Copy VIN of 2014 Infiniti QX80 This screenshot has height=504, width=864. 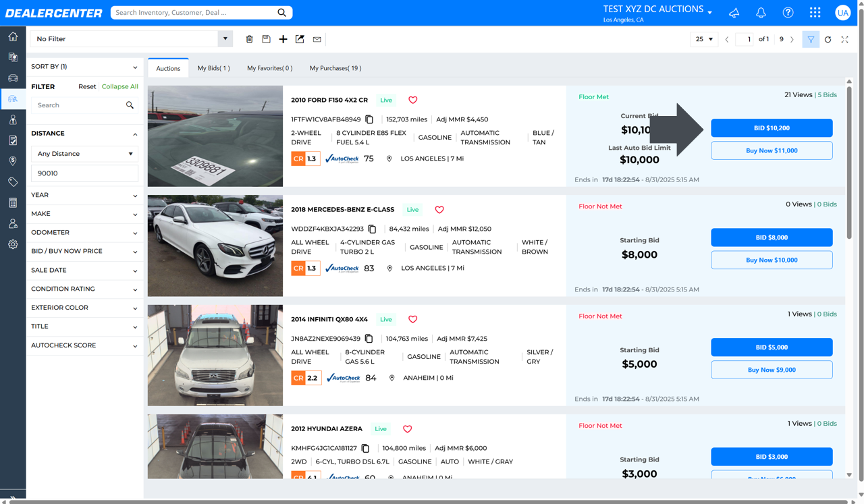pyautogui.click(x=369, y=339)
